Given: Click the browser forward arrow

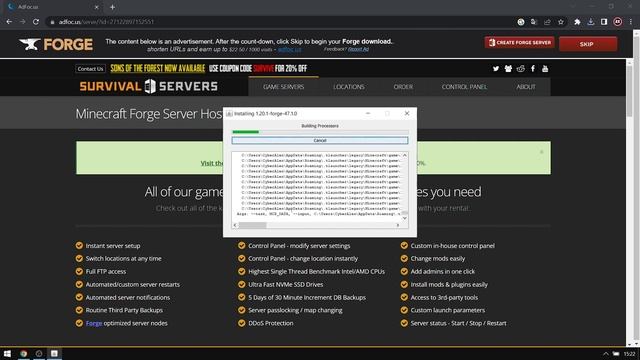Looking at the screenshot, I should (22, 22).
